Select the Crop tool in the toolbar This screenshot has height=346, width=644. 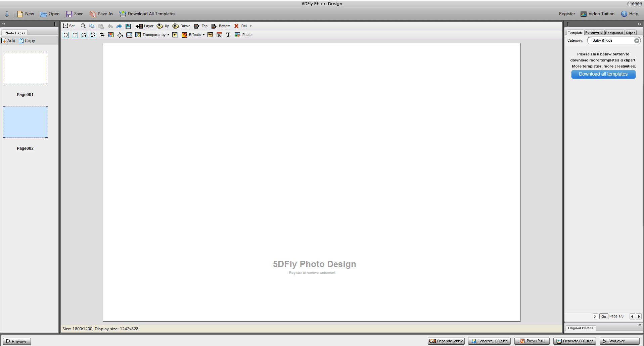(102, 35)
